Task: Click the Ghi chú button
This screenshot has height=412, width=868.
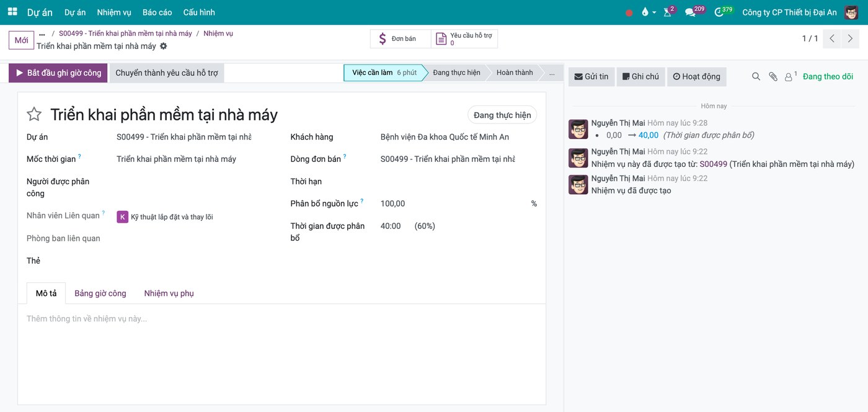Action: [x=641, y=76]
